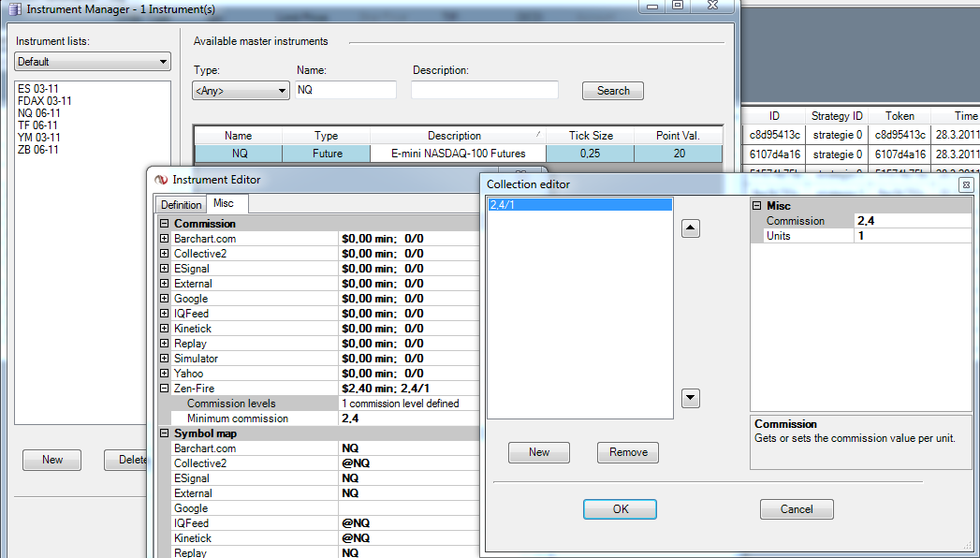
Task: Select ZB 06-11 in instrument list
Action: click(38, 150)
